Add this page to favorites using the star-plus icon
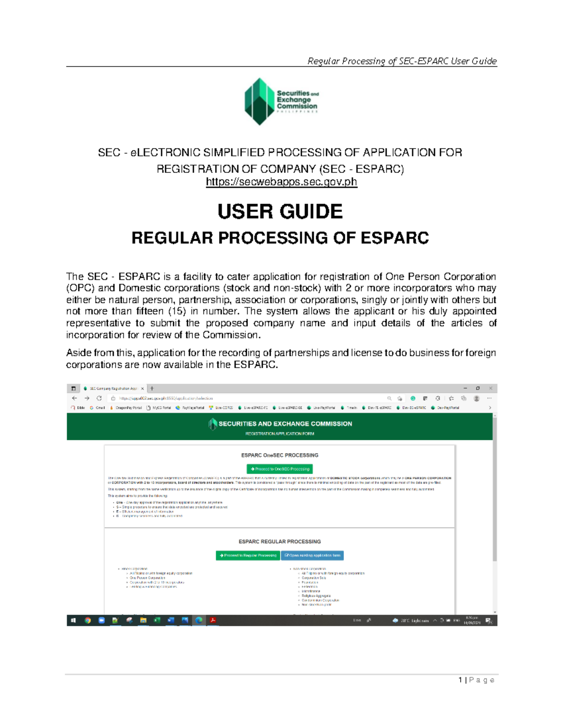This screenshot has width=563, height=728. point(400,398)
